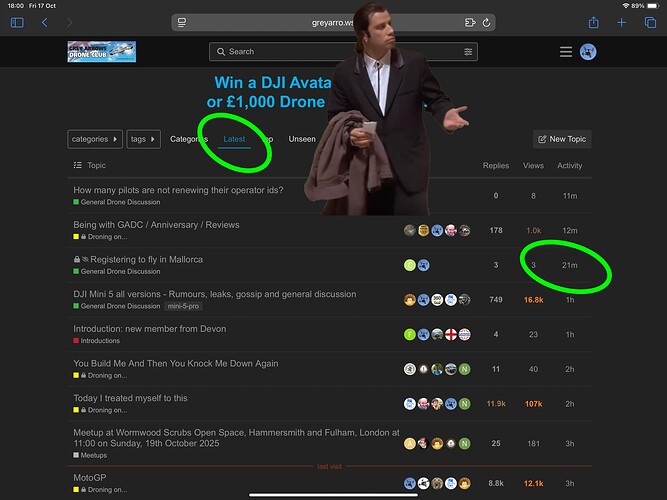Click the first avatar in the Being with GADC row
The image size is (667, 500).
(410, 230)
